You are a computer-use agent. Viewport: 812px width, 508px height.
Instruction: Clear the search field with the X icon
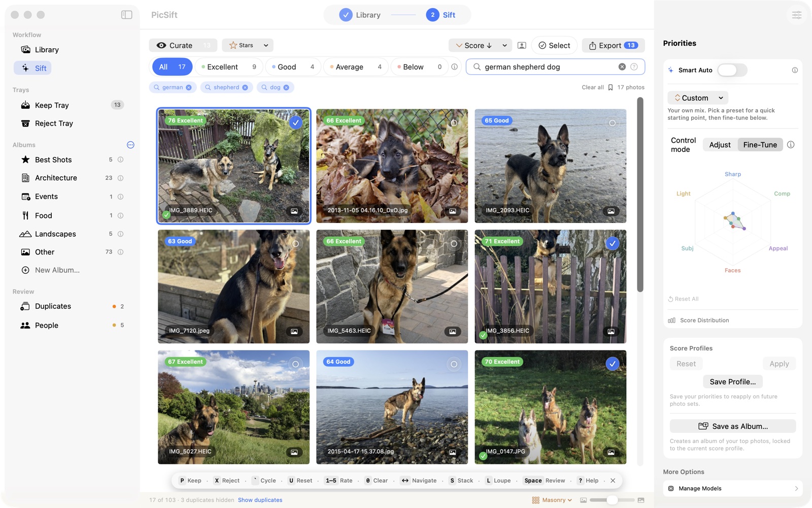coord(622,67)
